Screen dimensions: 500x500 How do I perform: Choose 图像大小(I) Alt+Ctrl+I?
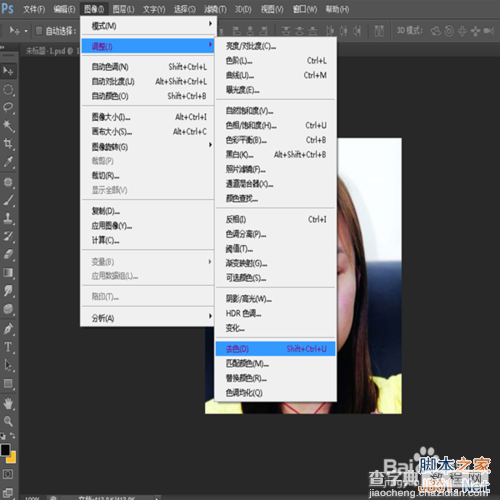click(x=149, y=117)
